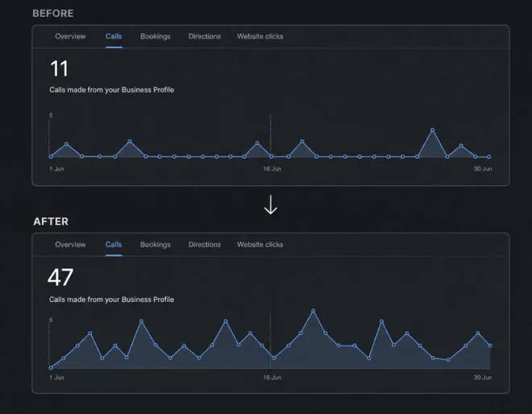Open Website clicks tab in AFTER panel

point(260,245)
